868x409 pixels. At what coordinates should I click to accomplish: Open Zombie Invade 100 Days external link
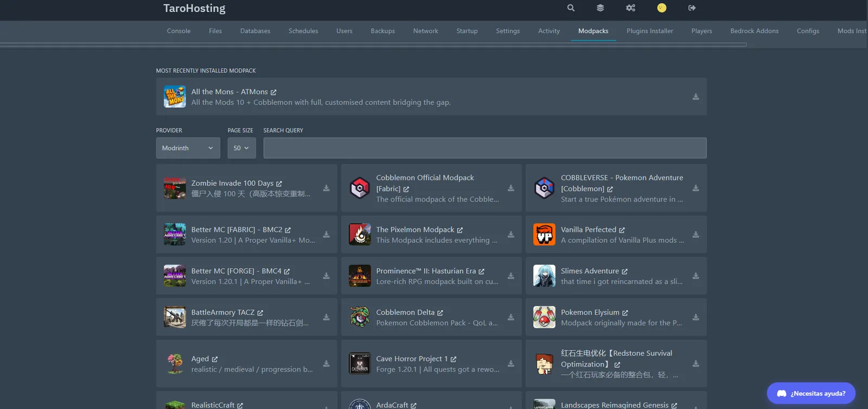point(279,184)
